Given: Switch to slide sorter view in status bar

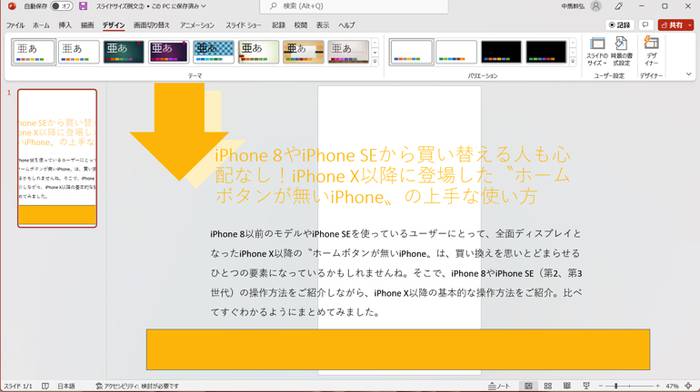Looking at the screenshot, I should [548, 386].
